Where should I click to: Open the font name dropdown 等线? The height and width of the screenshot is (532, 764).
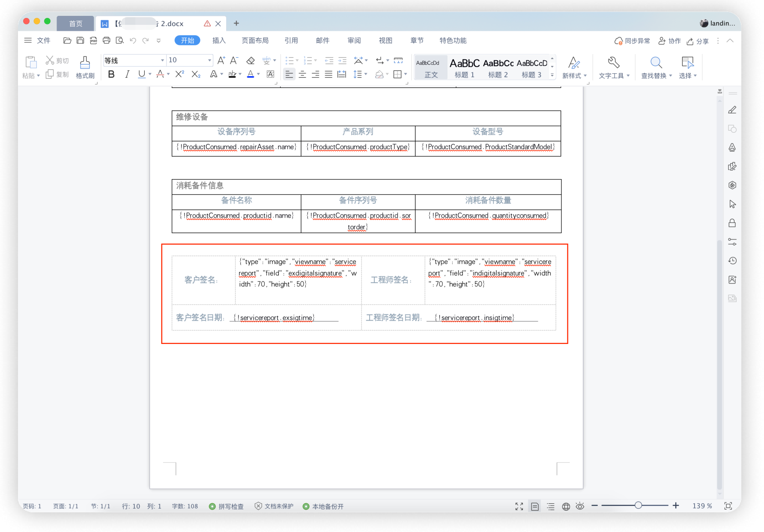[162, 60]
